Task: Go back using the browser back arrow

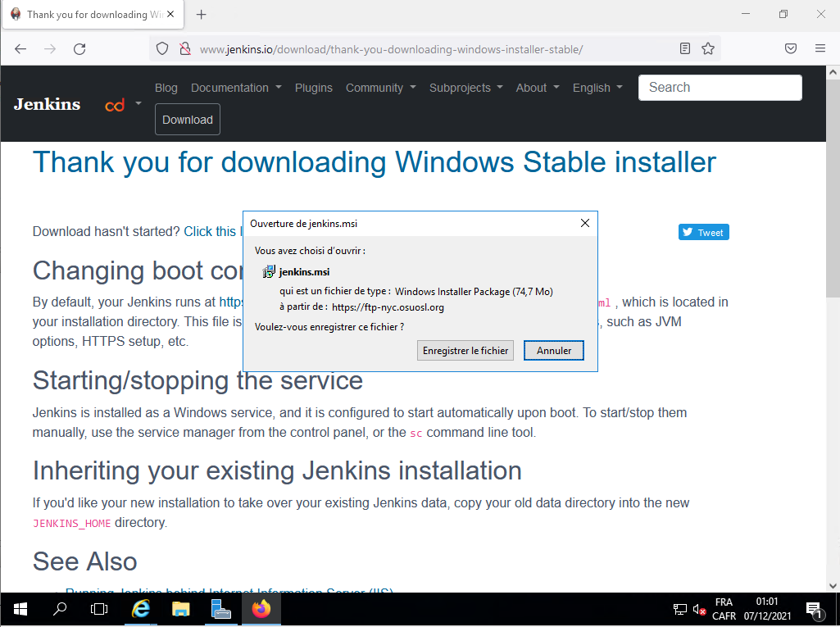Action: (20, 49)
